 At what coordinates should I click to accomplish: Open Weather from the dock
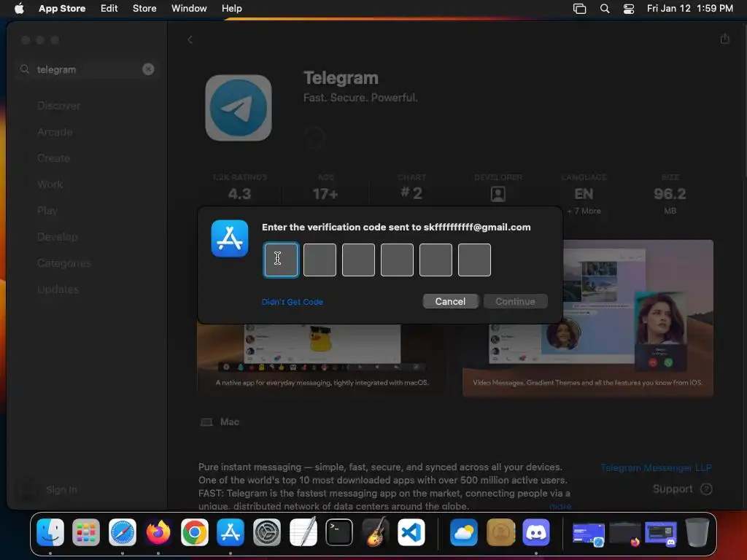(x=463, y=532)
